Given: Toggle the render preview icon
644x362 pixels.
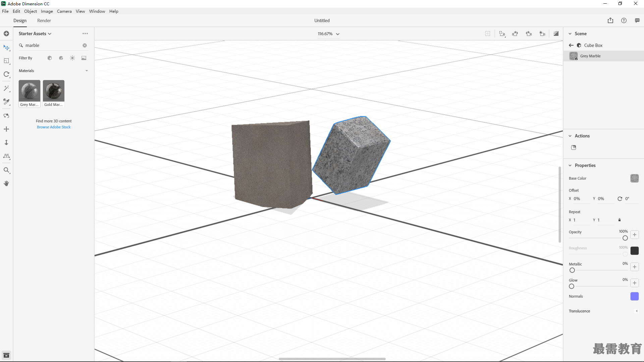Looking at the screenshot, I should click(556, 34).
